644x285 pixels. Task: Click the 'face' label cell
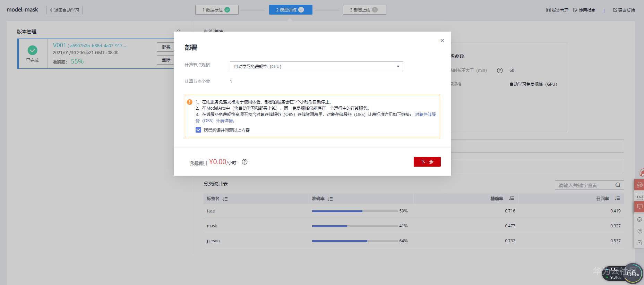[x=211, y=211]
